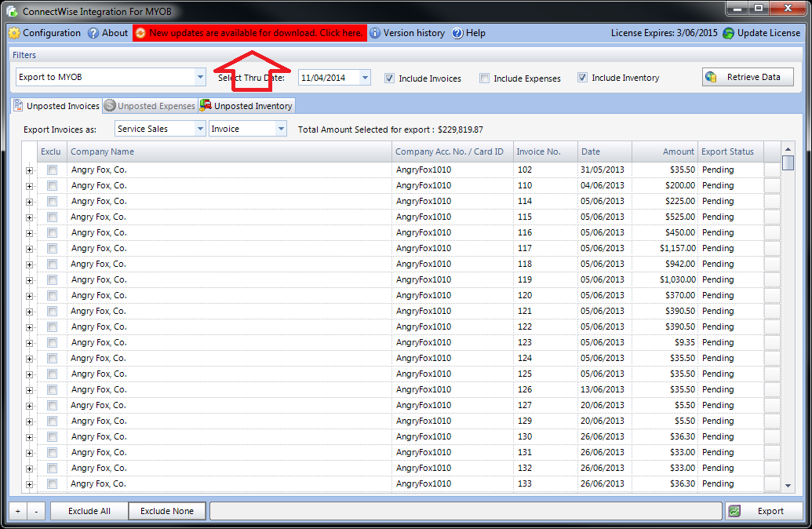Switch to the Unposted Invoices tab
Viewport: 812px width, 529px height.
pos(56,106)
